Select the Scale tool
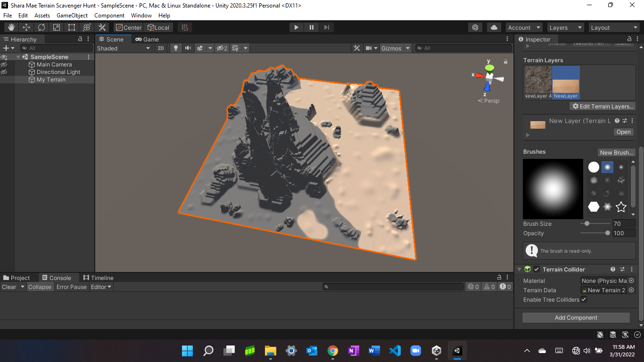Image resolution: width=644 pixels, height=362 pixels. click(57, 27)
